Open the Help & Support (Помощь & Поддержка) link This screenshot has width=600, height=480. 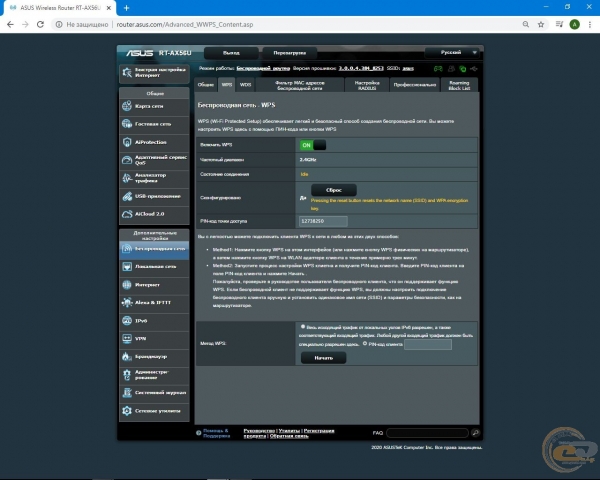click(216, 433)
